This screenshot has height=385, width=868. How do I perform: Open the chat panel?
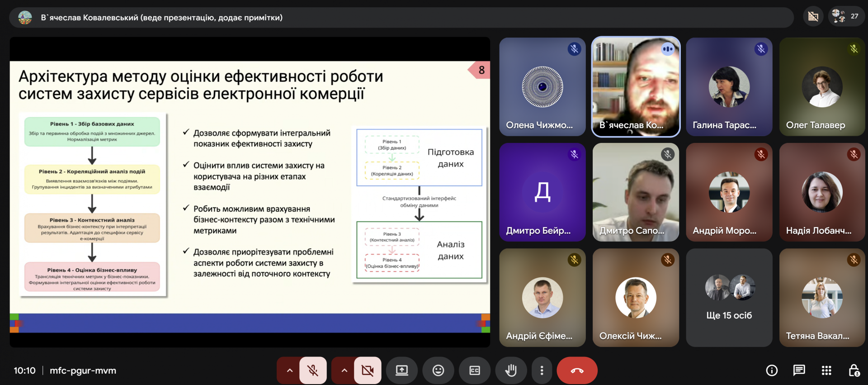[799, 371]
